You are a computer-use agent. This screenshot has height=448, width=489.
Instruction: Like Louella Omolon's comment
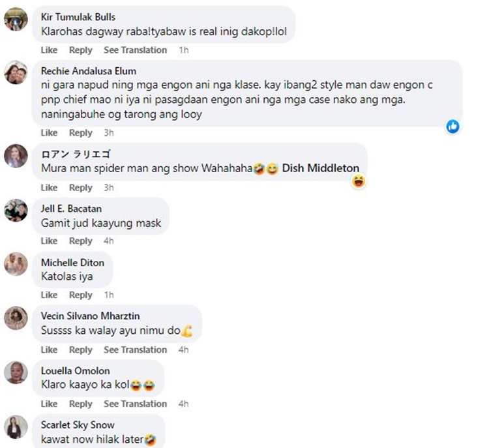click(x=49, y=404)
